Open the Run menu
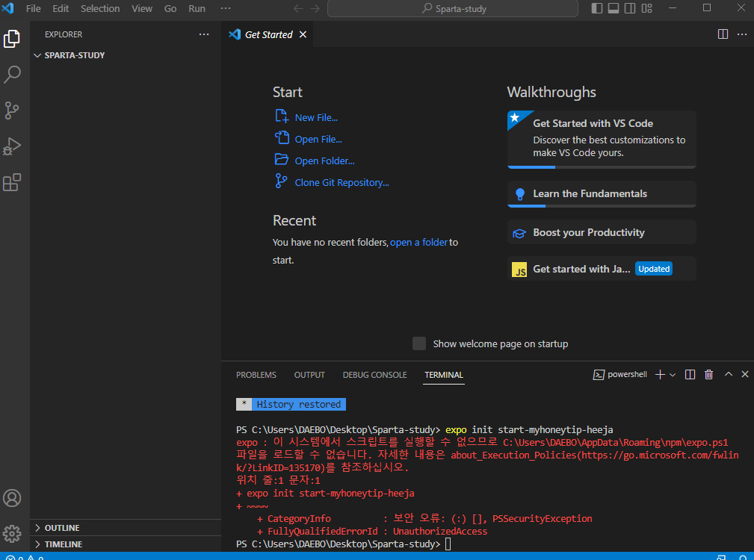The width and height of the screenshot is (754, 560). [197, 9]
